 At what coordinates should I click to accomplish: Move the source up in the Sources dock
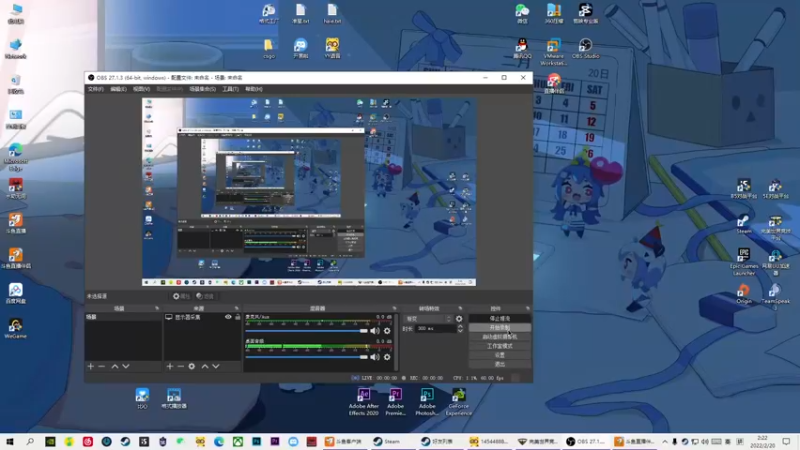(205, 366)
